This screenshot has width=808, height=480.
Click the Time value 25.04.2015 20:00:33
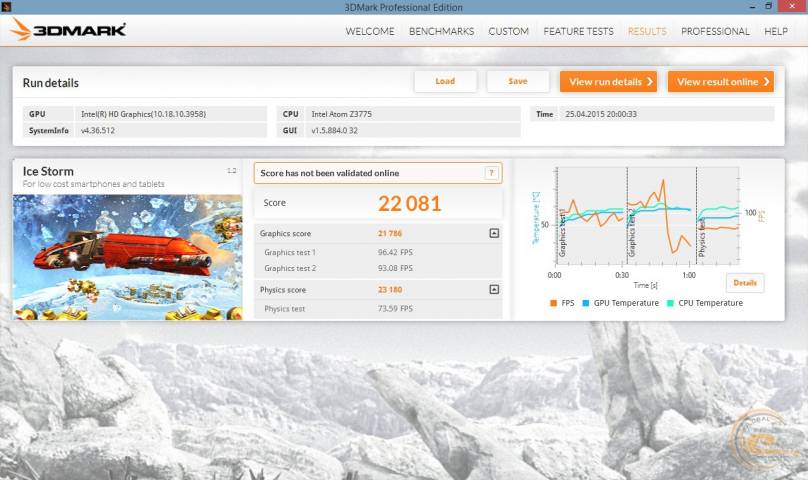coord(601,114)
